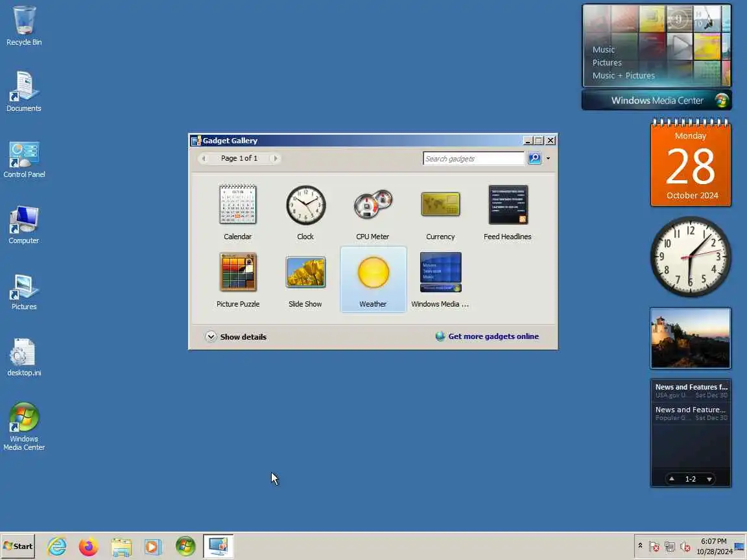Image resolution: width=747 pixels, height=560 pixels.
Task: Open Get more gadgets online link
Action: [x=493, y=336]
